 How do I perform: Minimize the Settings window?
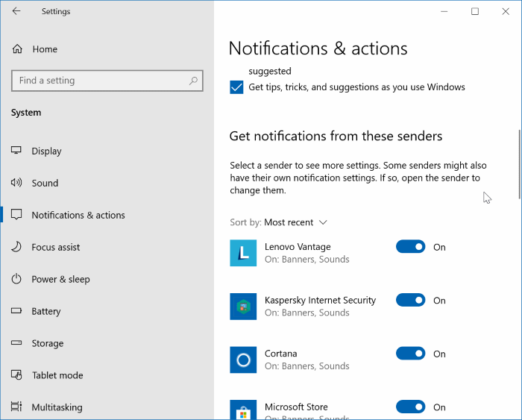(444, 11)
